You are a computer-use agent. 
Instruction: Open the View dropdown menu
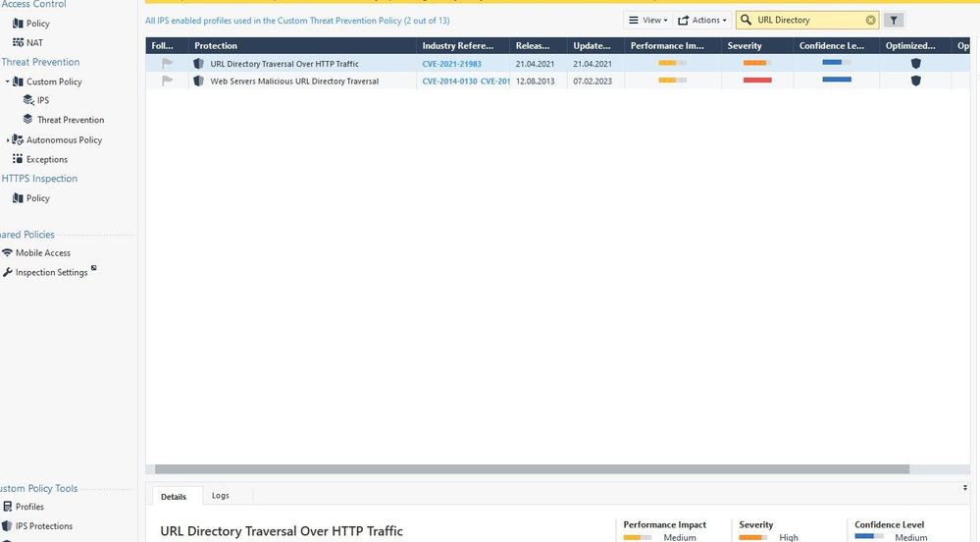click(647, 20)
